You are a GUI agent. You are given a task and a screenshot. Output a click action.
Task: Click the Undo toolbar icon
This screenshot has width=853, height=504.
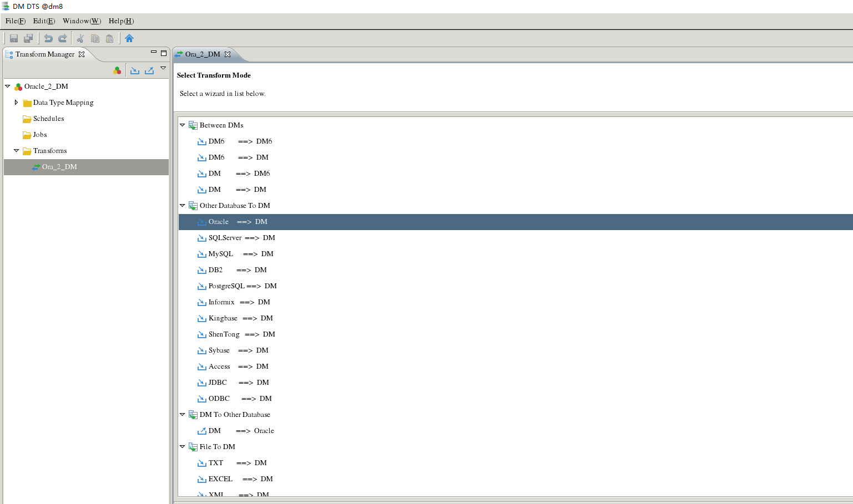coord(48,38)
